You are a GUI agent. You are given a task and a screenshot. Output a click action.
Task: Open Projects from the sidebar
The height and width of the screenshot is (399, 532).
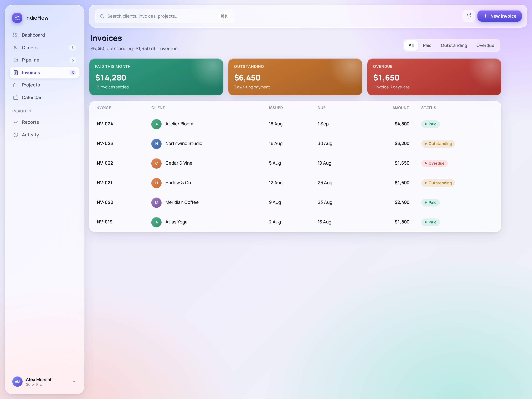click(x=45, y=85)
